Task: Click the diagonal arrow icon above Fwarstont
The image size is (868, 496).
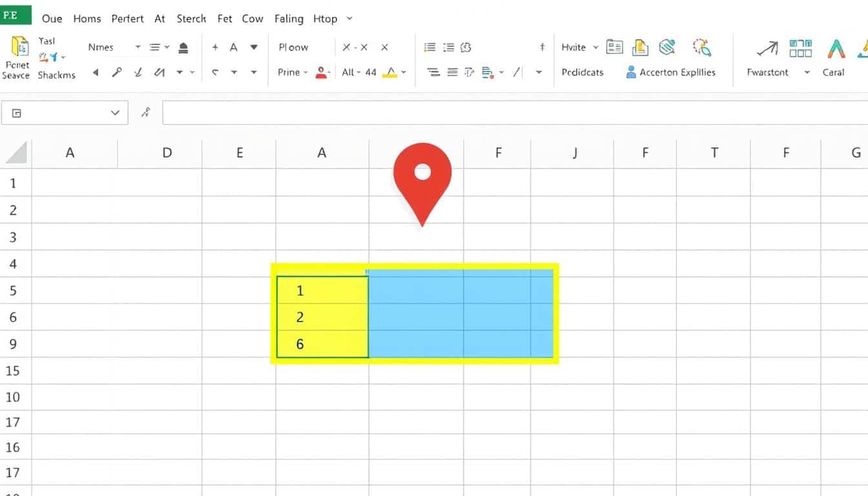Action: pyautogui.click(x=767, y=48)
